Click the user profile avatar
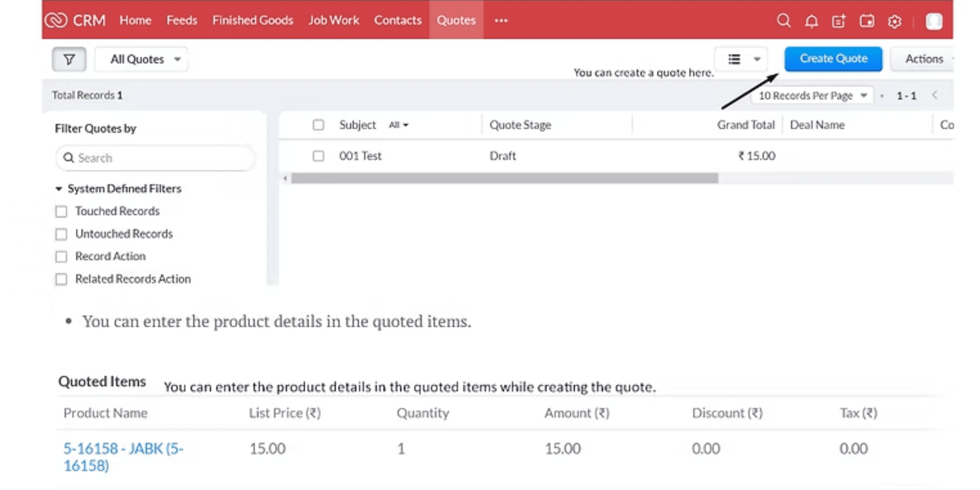Viewport: 980px width, 490px height. [934, 21]
